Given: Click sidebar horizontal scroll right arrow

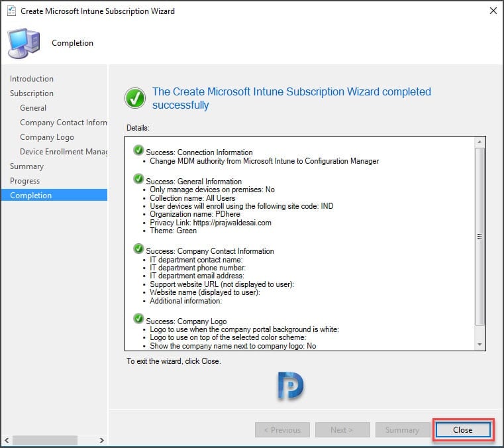Looking at the screenshot, I should [x=101, y=440].
